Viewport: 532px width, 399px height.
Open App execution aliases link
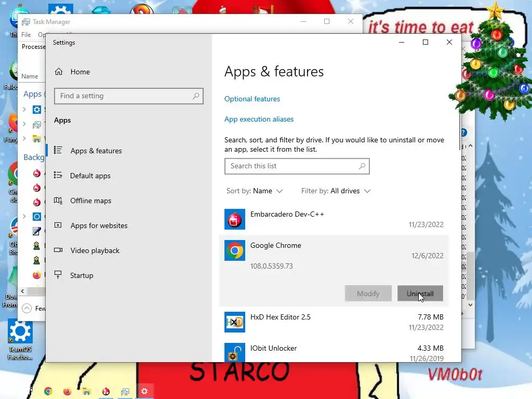pos(259,119)
